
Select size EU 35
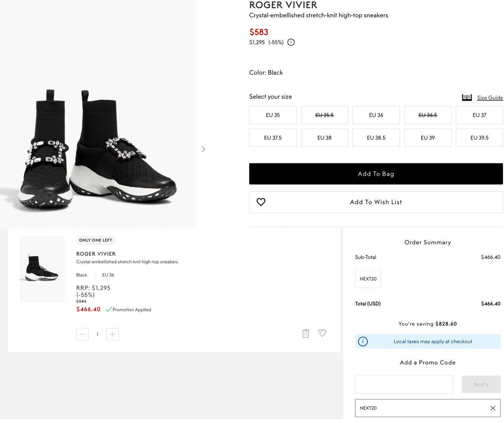(273, 115)
